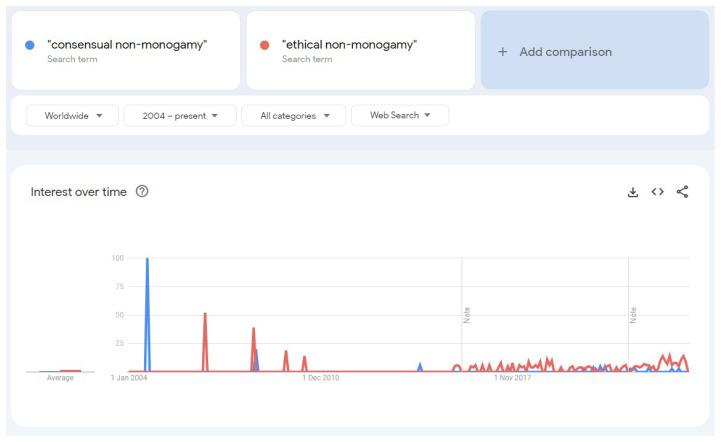Click the plus icon beside Add comparison
This screenshot has width=721, height=442.
(503, 52)
